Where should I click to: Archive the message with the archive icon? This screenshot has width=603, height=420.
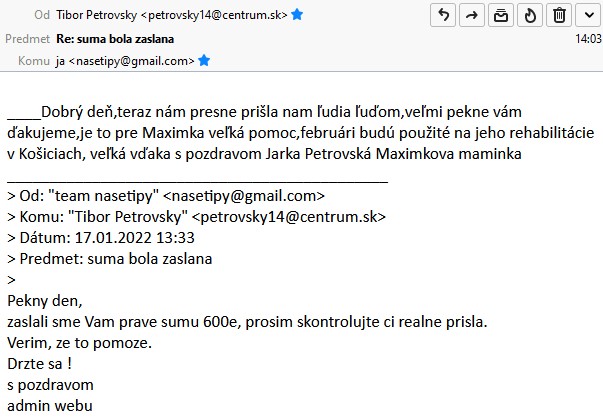tap(501, 15)
